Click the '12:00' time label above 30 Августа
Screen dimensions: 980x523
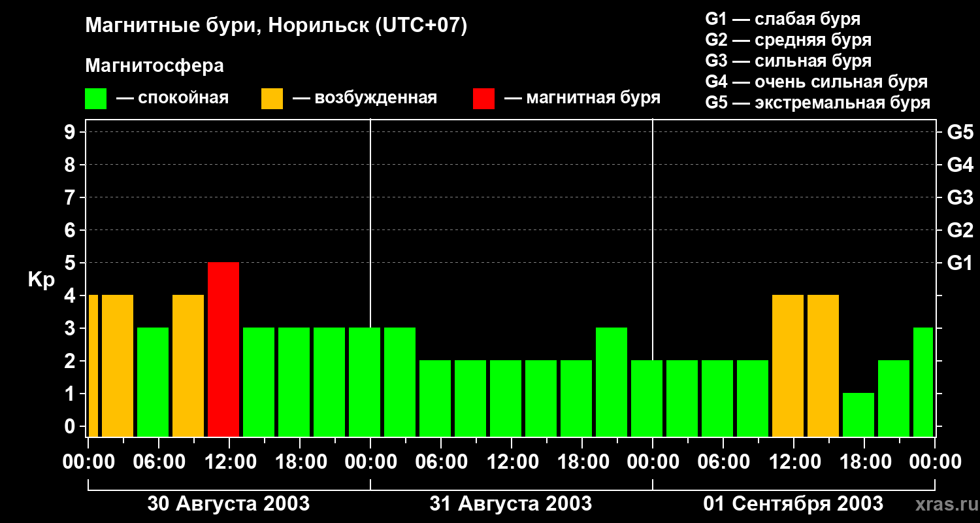pyautogui.click(x=229, y=462)
